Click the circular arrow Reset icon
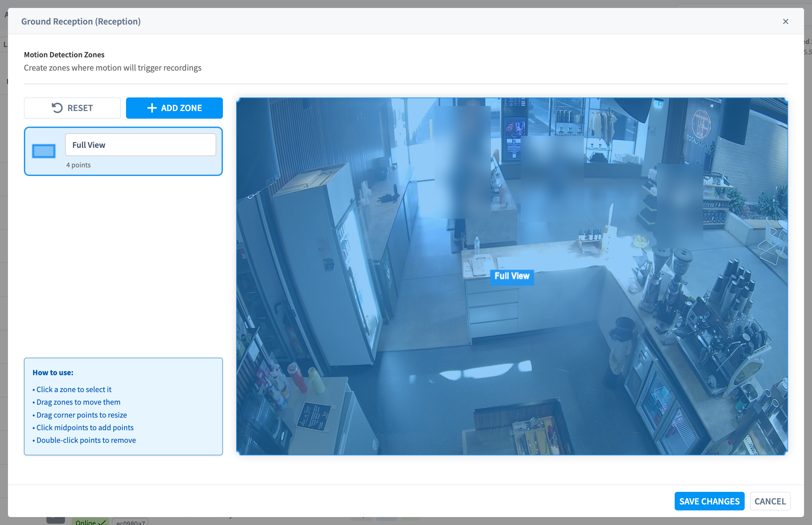 point(57,108)
